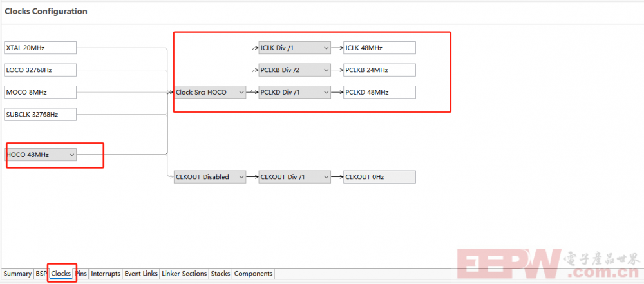Click the SUBCLK 32768Hz field
644x284 pixels.
(40, 114)
